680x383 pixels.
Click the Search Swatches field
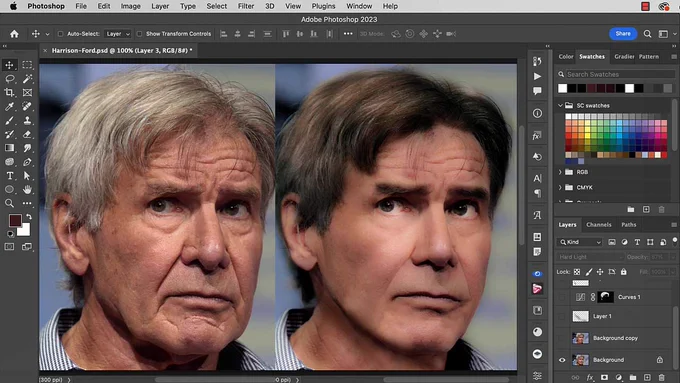pyautogui.click(x=620, y=74)
